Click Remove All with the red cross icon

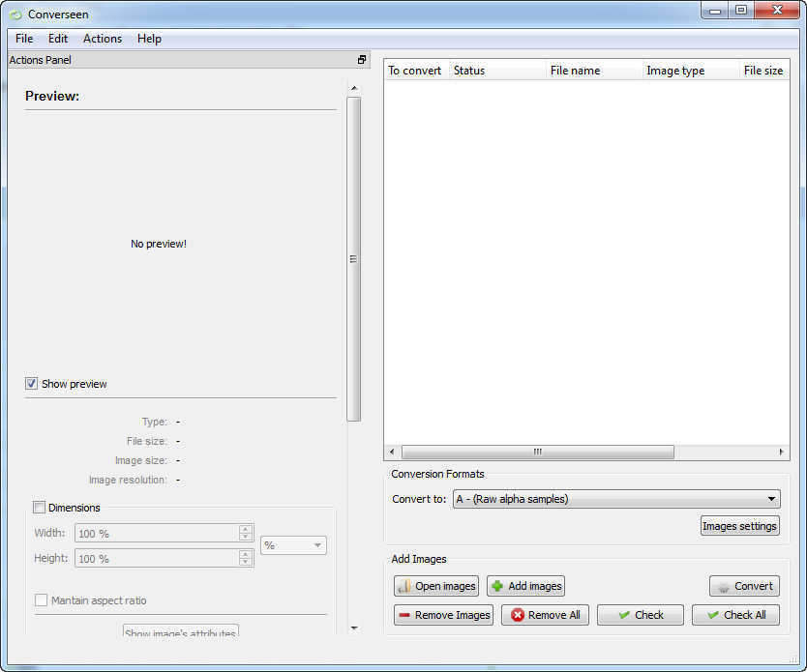(545, 615)
